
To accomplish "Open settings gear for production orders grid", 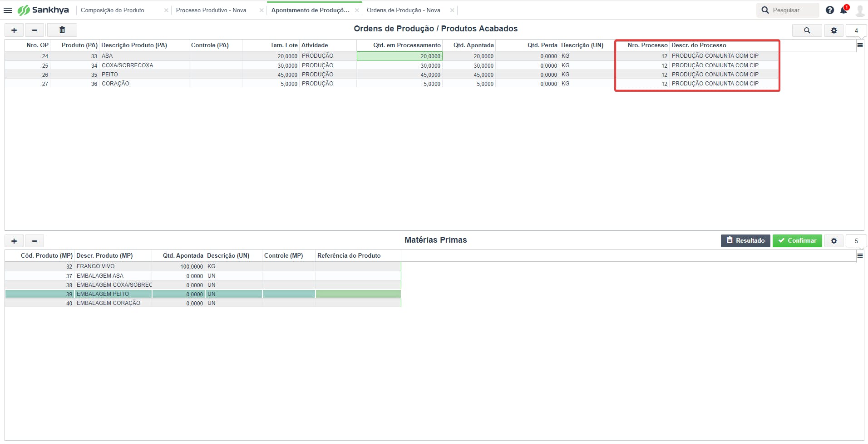I will [x=833, y=30].
